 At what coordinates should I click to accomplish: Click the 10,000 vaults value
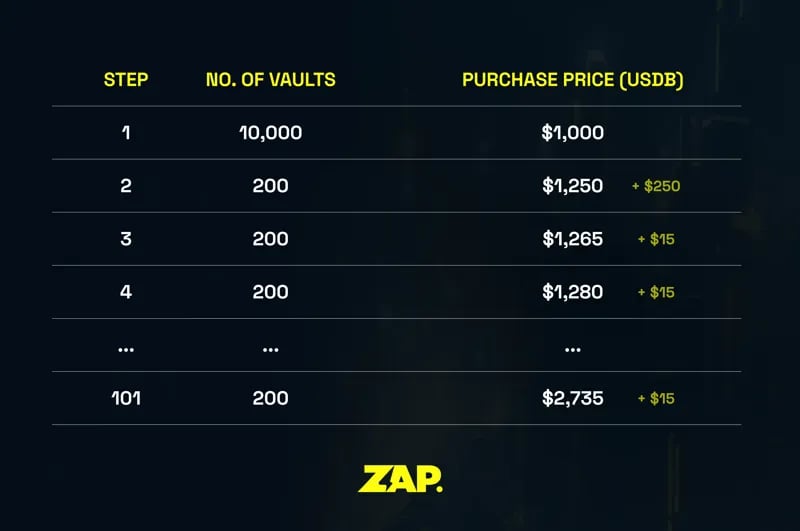tap(270, 133)
